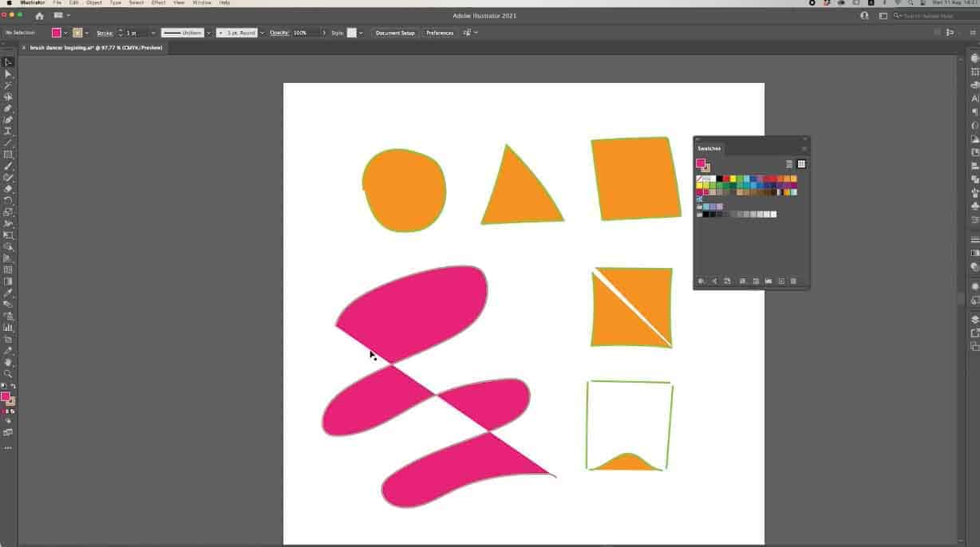Pick the Pen tool in toolbar
The height and width of the screenshot is (547, 980).
click(x=8, y=108)
